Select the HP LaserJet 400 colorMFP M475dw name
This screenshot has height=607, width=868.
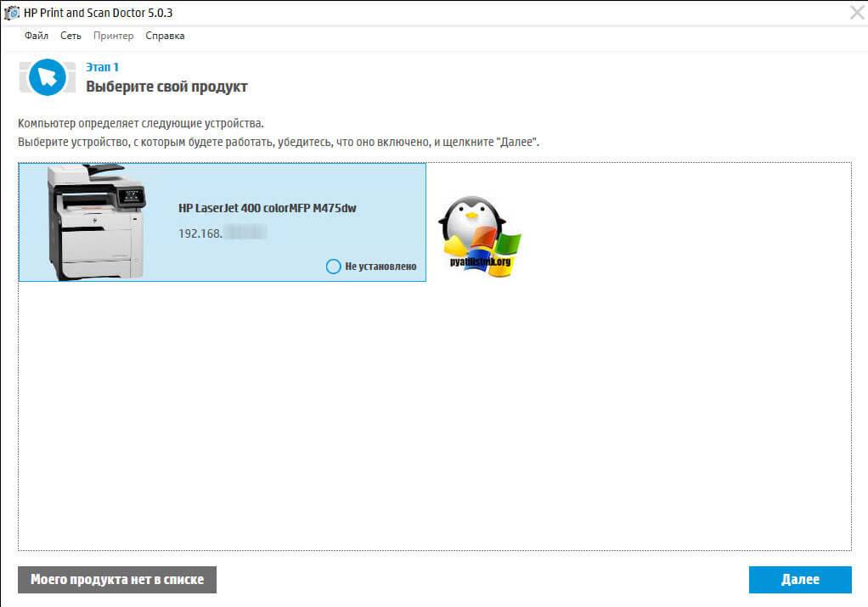[267, 208]
